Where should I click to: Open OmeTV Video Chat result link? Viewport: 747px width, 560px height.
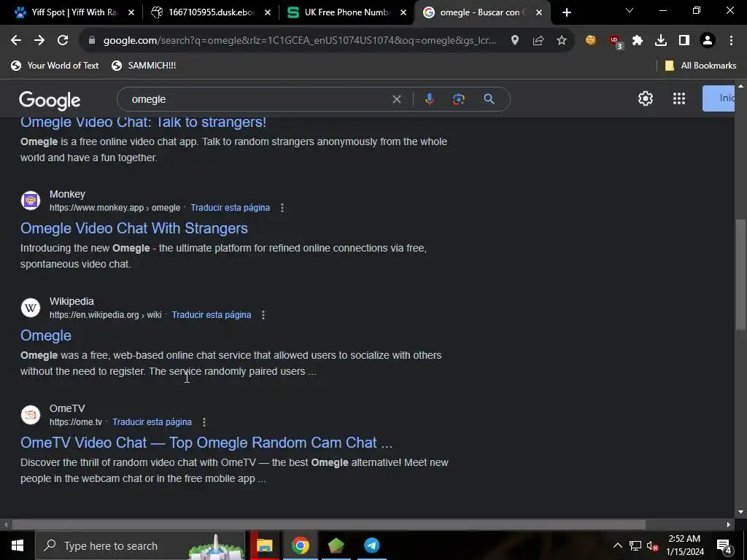206,443
